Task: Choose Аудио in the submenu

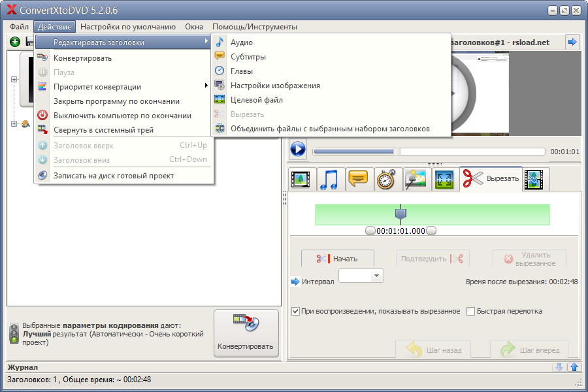Action: point(331,42)
